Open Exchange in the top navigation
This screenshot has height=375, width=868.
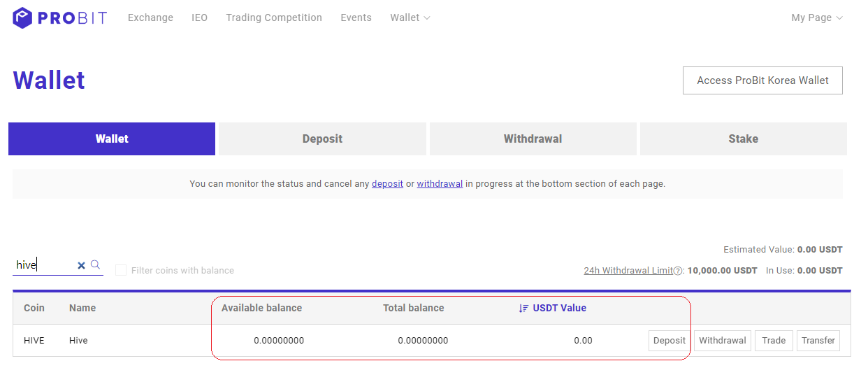coord(150,17)
